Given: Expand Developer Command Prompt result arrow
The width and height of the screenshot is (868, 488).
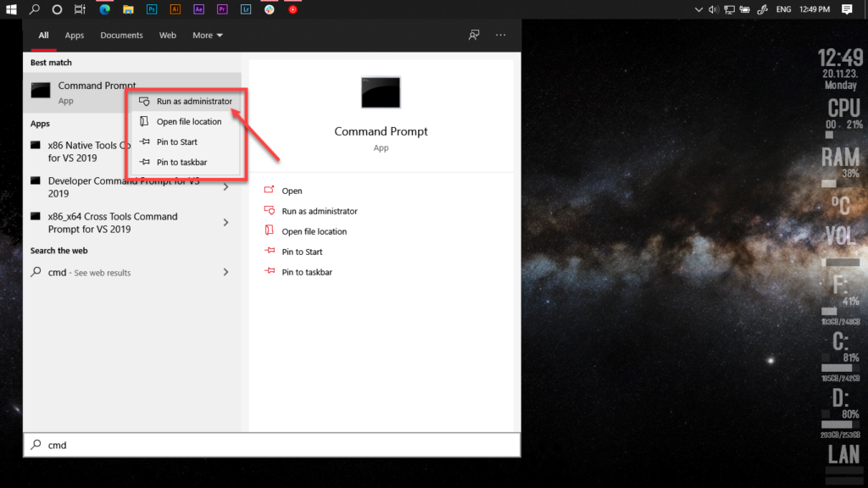Looking at the screenshot, I should tap(225, 187).
